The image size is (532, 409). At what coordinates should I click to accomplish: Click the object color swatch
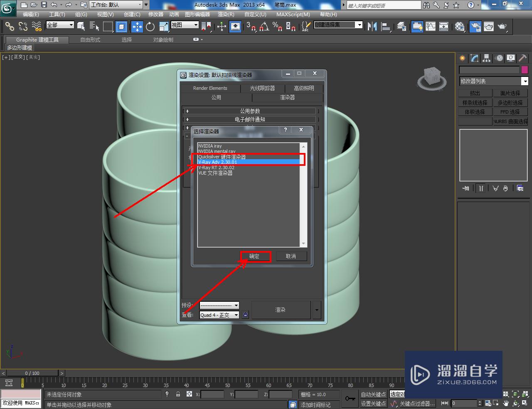(x=525, y=70)
